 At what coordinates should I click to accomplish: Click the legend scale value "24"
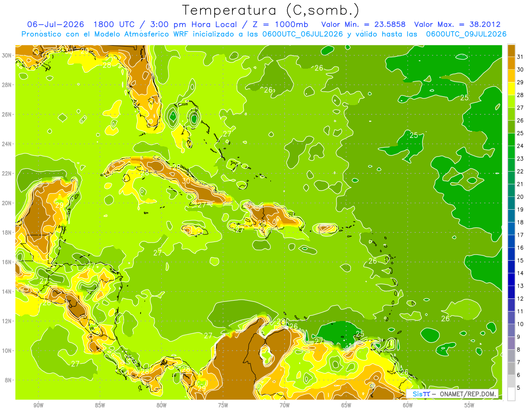(521, 146)
